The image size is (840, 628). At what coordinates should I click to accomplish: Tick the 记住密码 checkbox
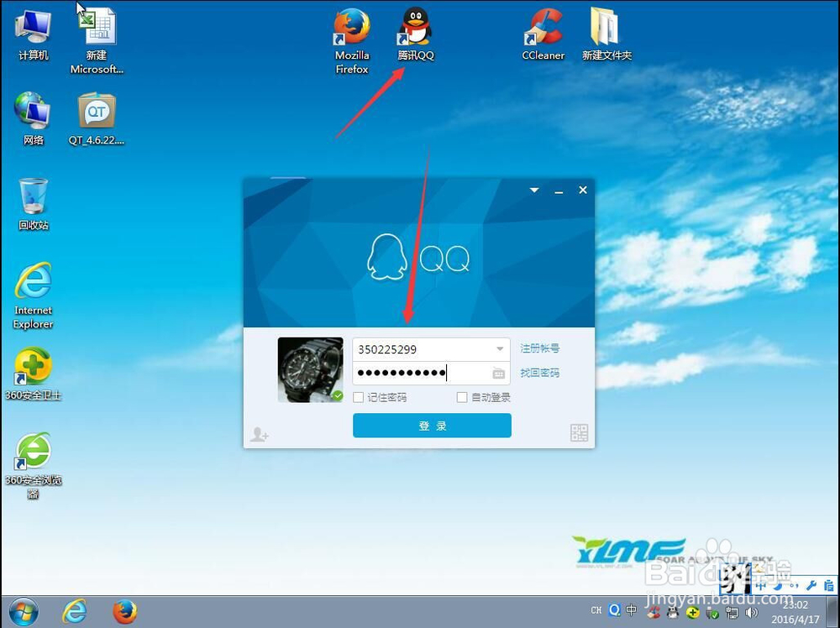[x=359, y=397]
